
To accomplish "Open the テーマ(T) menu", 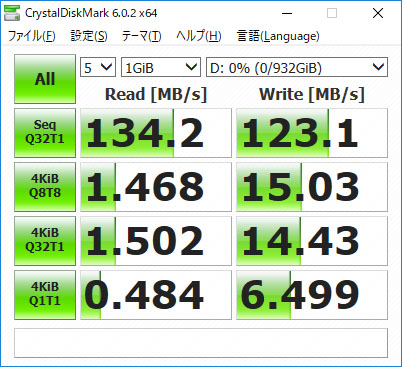I will point(142,36).
